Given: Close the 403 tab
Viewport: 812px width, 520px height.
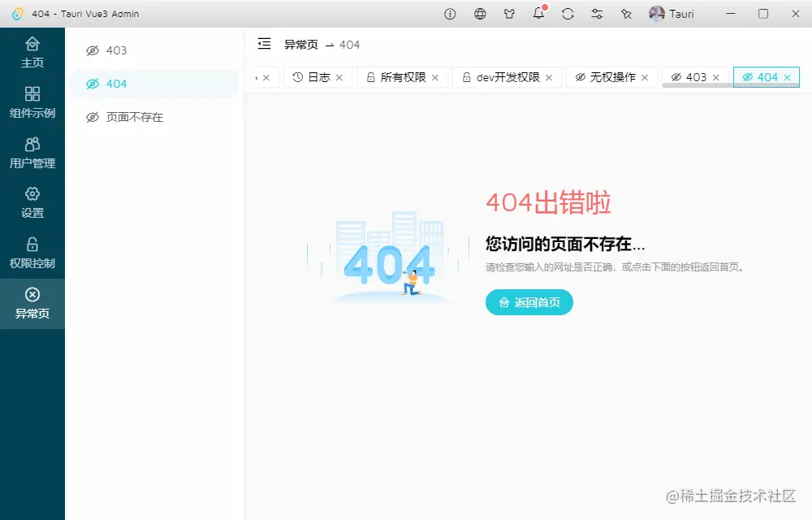Looking at the screenshot, I should (x=715, y=78).
